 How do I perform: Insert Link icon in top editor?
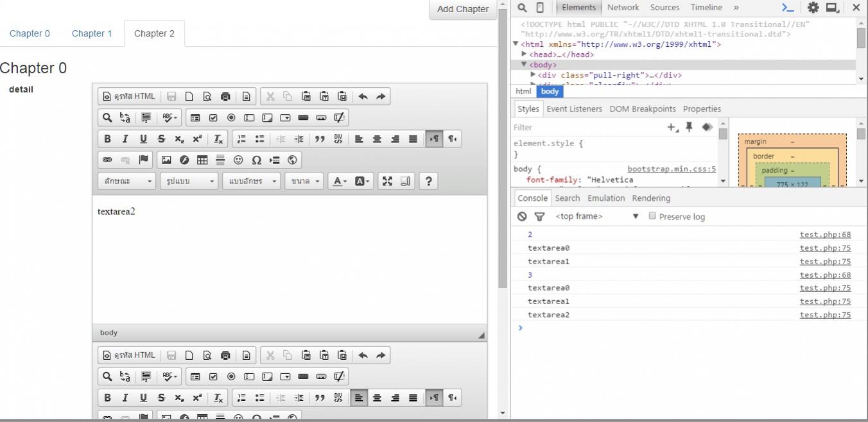[107, 160]
